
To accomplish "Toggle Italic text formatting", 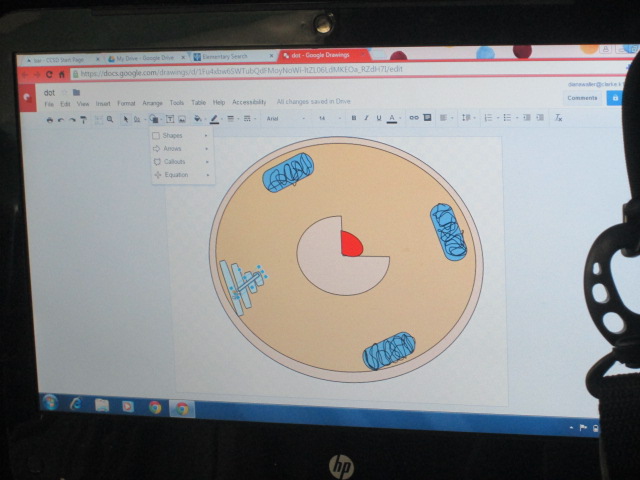I will coord(365,118).
